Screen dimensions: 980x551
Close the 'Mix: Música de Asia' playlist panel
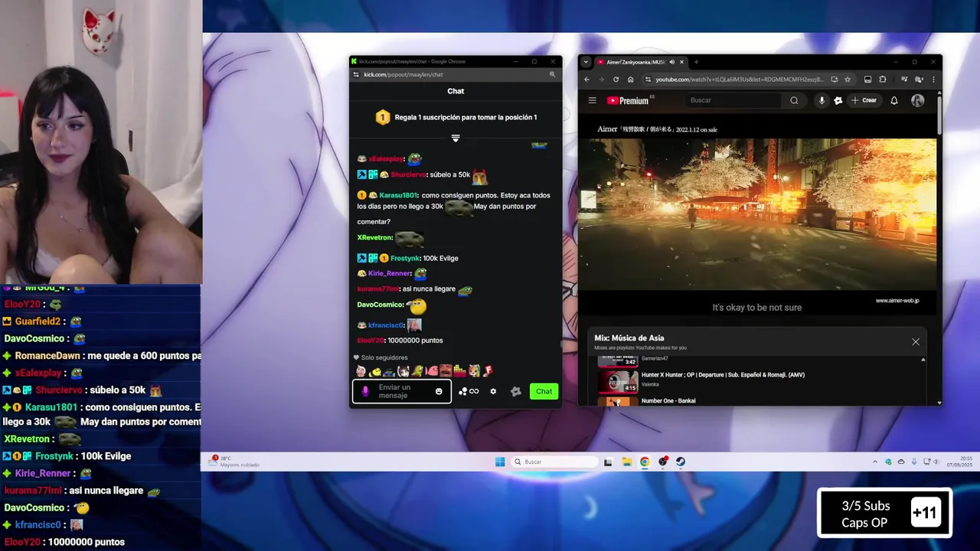[916, 341]
